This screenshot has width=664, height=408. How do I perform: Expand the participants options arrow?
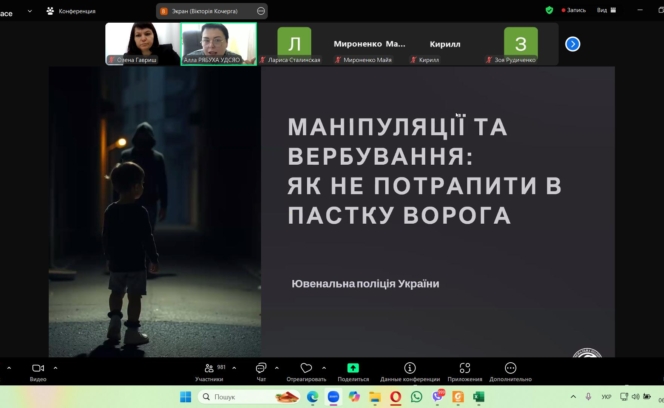click(x=236, y=368)
